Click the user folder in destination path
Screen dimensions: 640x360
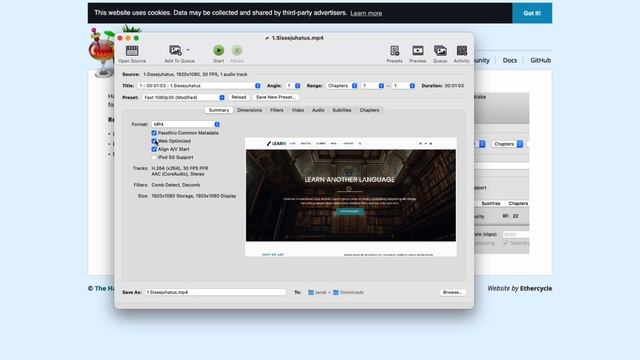(317, 292)
